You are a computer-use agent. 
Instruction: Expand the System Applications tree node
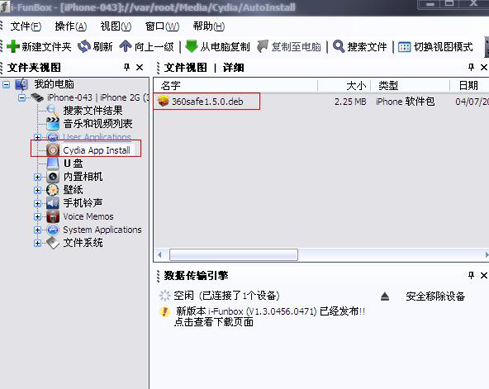(x=38, y=230)
